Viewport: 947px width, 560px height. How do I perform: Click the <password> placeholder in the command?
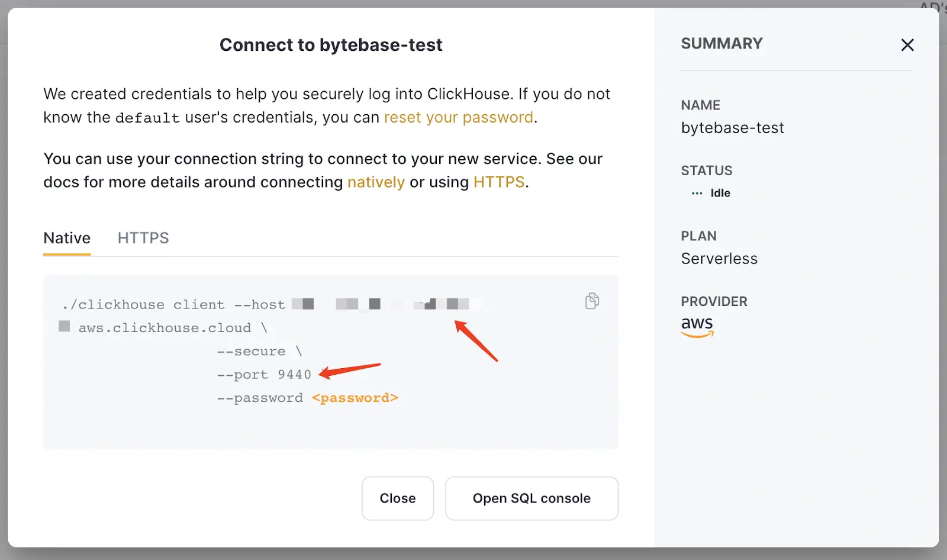(355, 398)
